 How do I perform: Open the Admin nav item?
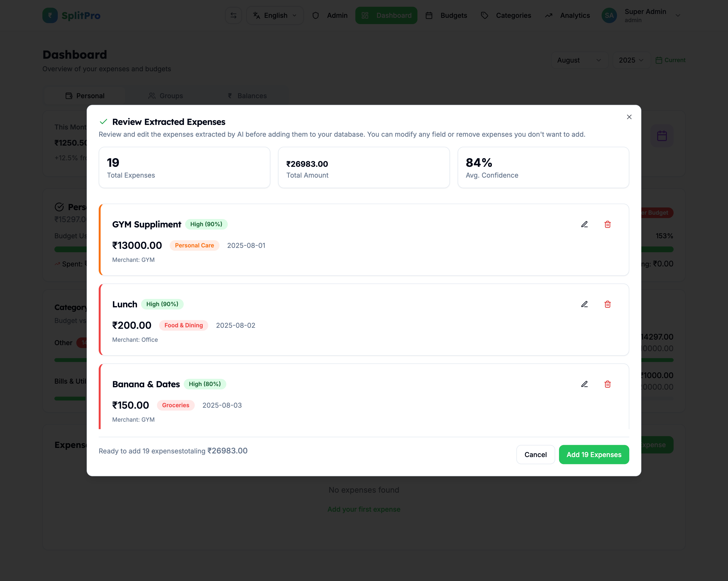coord(330,16)
